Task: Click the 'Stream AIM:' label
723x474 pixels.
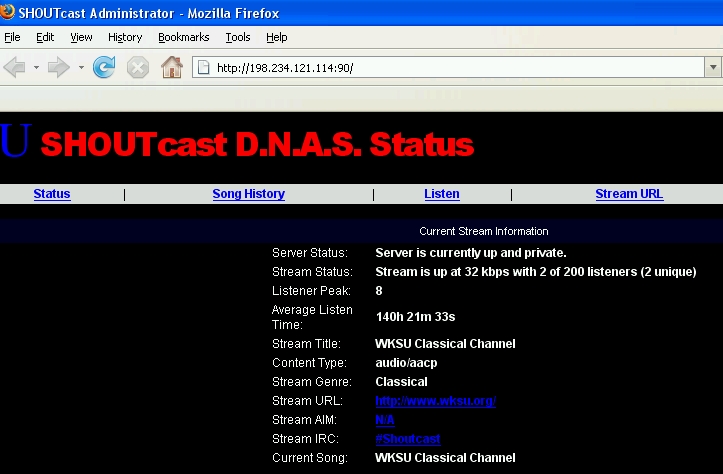Action: [304, 420]
